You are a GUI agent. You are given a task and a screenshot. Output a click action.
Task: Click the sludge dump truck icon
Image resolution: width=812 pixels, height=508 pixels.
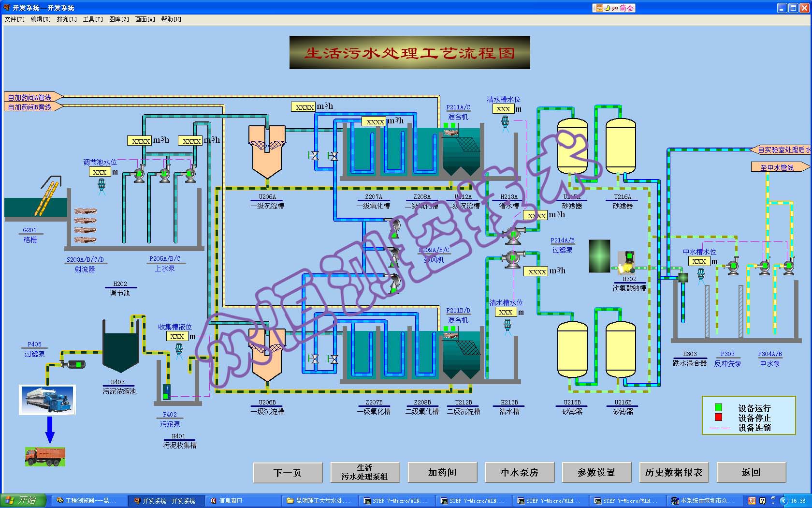pyautogui.click(x=45, y=456)
